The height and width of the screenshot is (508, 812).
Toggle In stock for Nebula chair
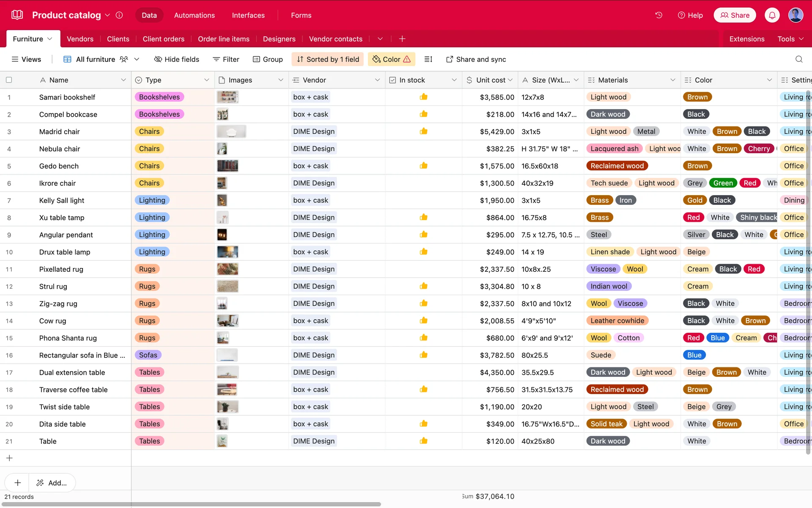[x=423, y=149]
